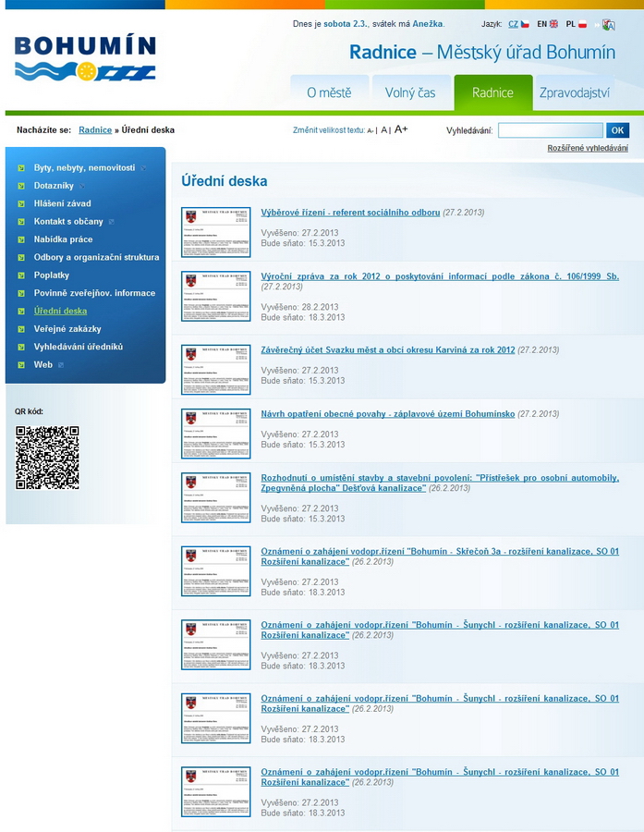This screenshot has height=832, width=644.
Task: Switch language to Polish flag
Action: point(582,24)
